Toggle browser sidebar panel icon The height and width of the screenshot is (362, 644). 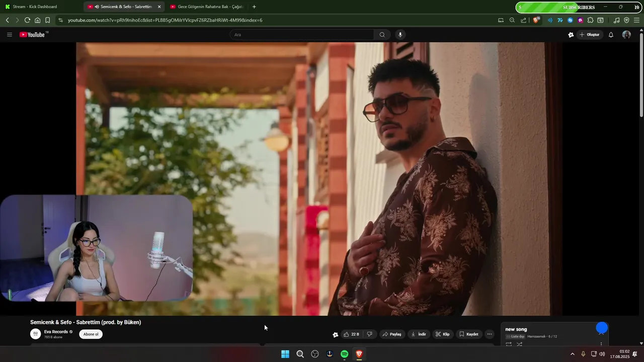(x=600, y=20)
